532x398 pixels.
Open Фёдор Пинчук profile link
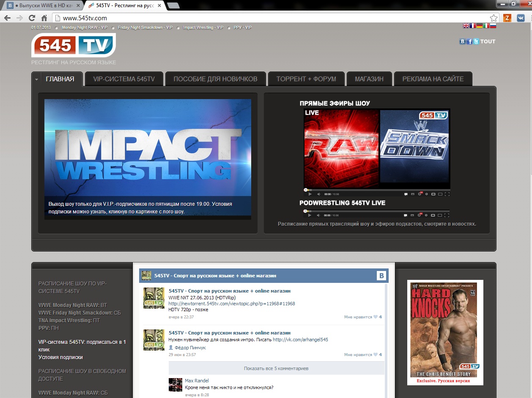(x=190, y=348)
